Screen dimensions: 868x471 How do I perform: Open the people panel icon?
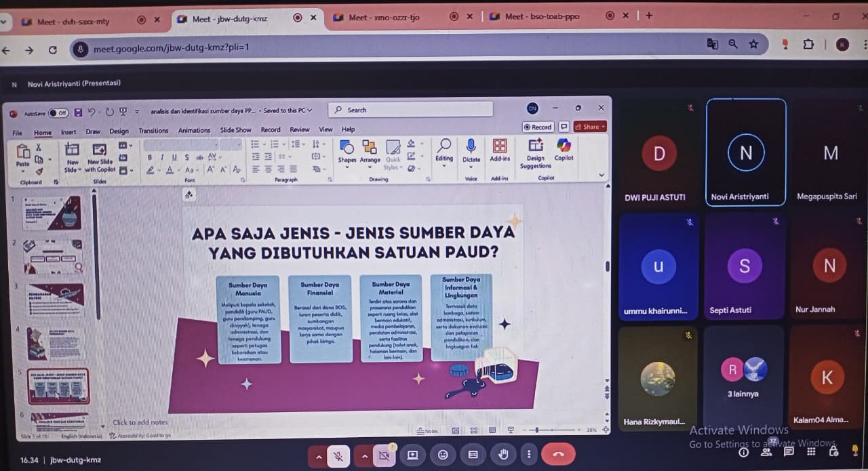point(766,452)
